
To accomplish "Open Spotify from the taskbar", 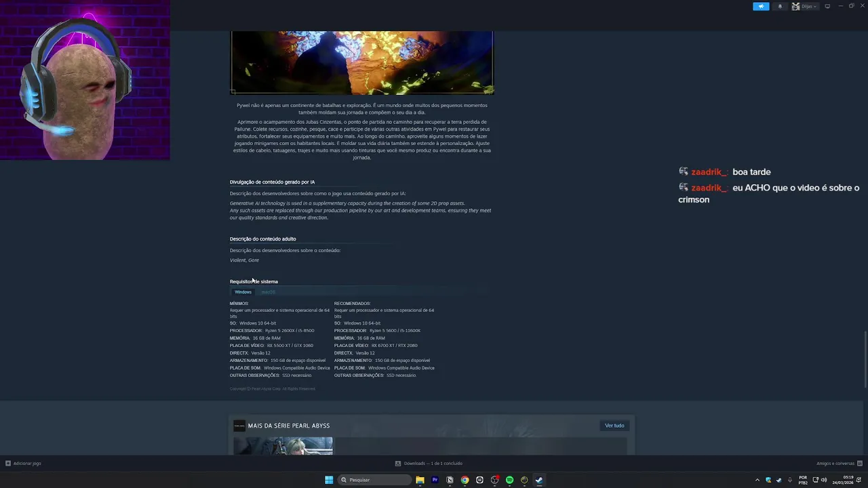I will (x=509, y=480).
